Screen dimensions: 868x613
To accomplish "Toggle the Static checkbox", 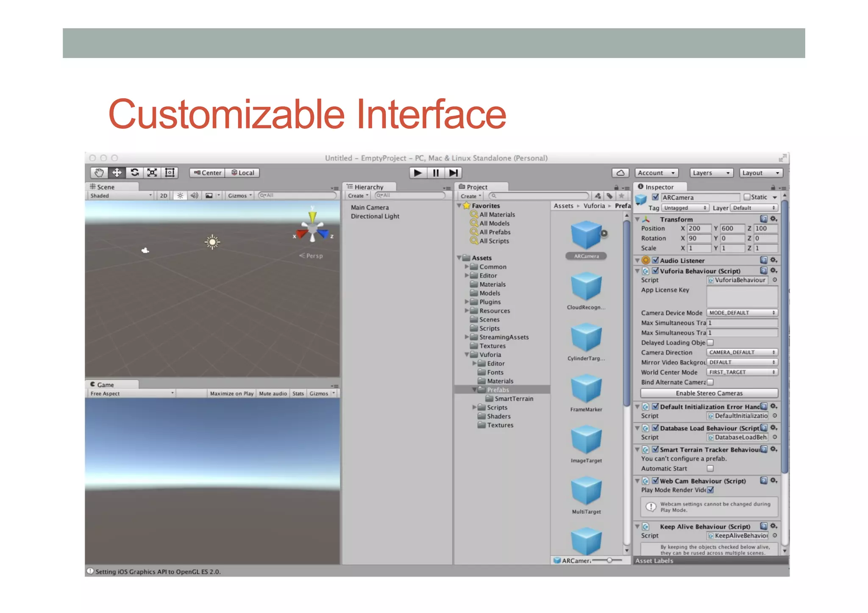I will point(747,197).
